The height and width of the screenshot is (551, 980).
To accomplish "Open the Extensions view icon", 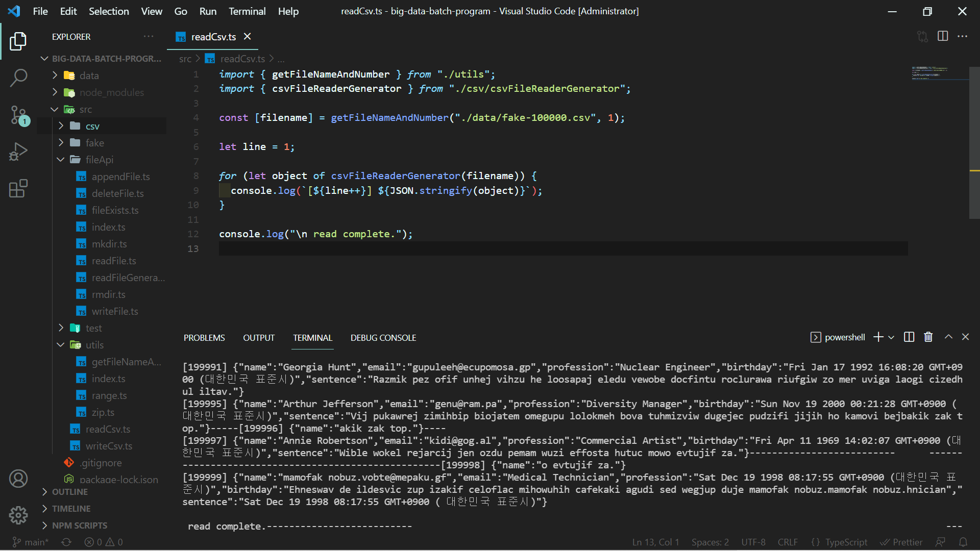I will pos(18,188).
